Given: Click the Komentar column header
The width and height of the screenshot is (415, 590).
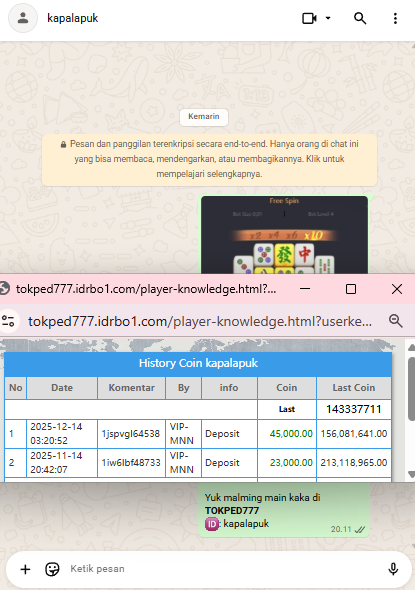Looking at the screenshot, I should pos(132,388).
